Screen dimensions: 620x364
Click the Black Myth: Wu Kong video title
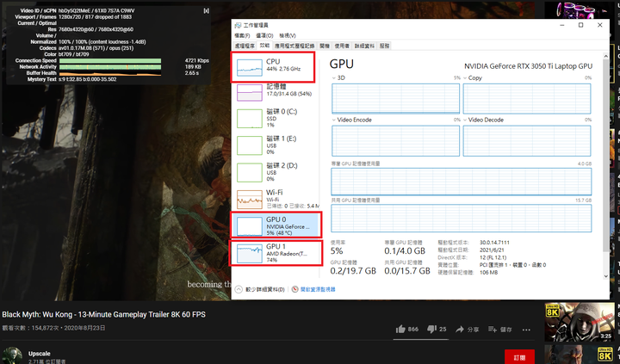click(103, 315)
